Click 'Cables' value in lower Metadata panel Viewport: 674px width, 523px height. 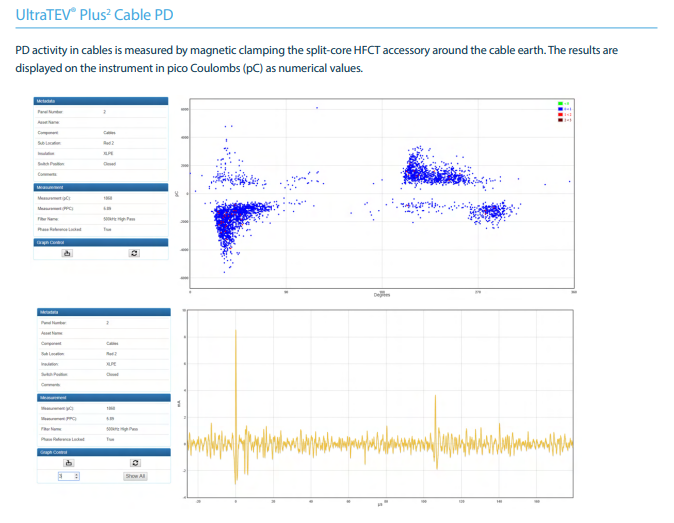point(112,343)
